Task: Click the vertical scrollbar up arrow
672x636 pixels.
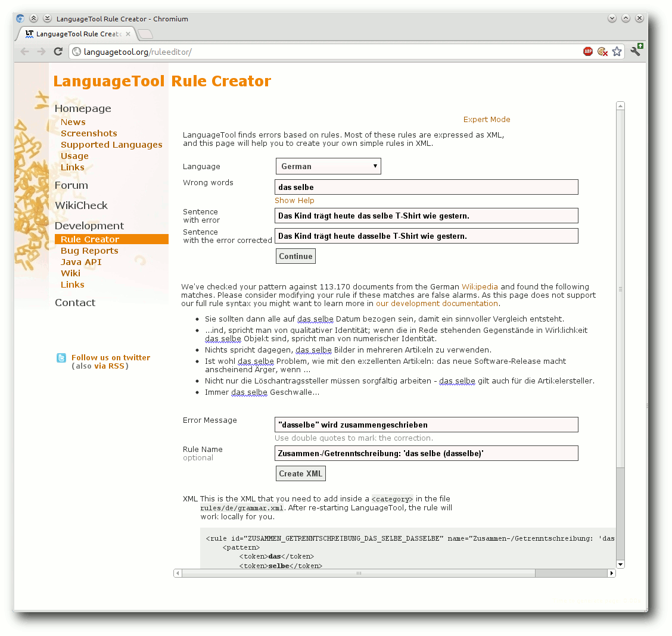Action: coord(620,105)
